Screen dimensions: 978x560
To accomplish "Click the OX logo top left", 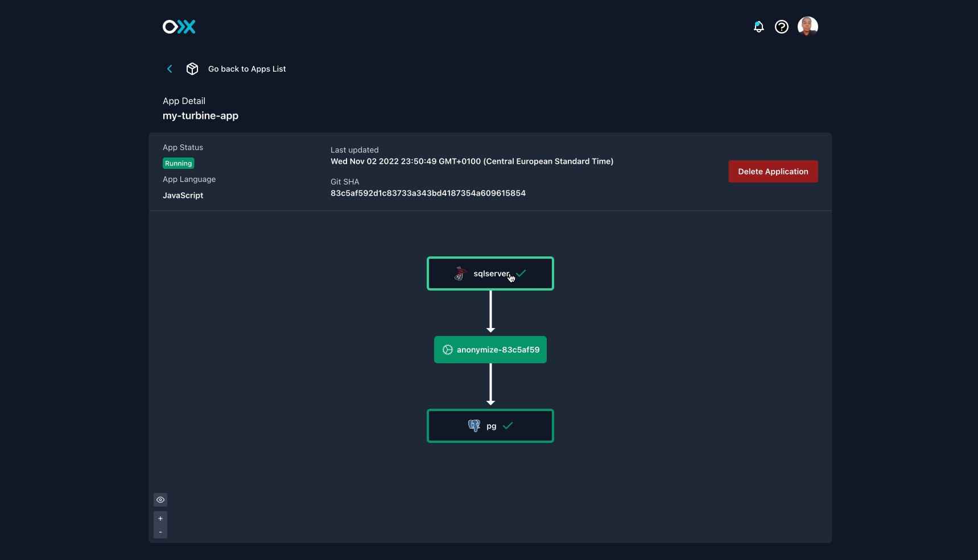I will point(179,26).
